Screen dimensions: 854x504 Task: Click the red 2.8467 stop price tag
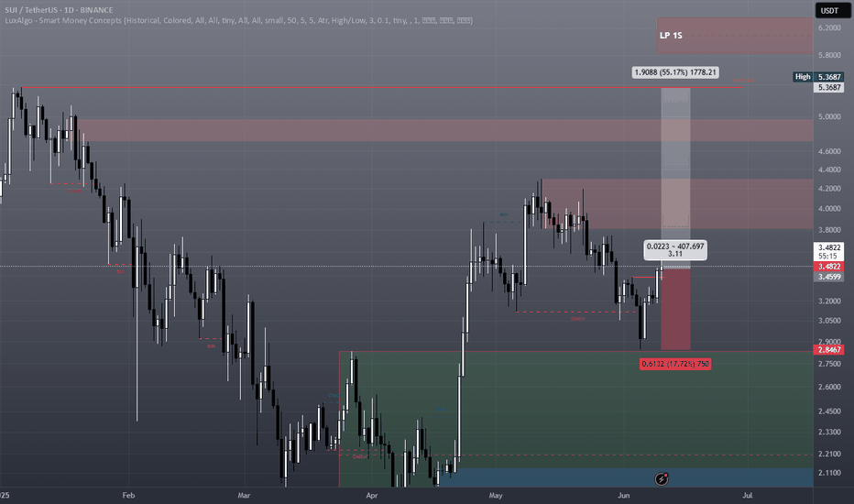click(829, 350)
